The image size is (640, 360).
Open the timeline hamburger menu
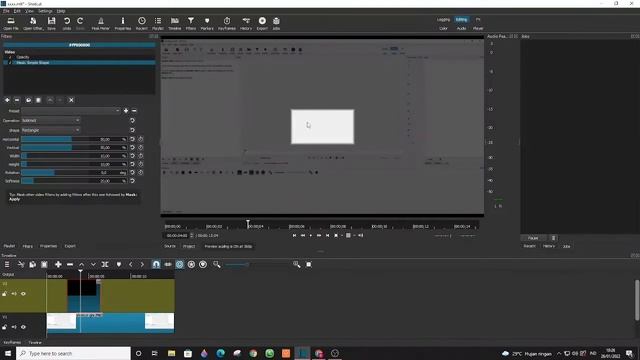(7, 264)
